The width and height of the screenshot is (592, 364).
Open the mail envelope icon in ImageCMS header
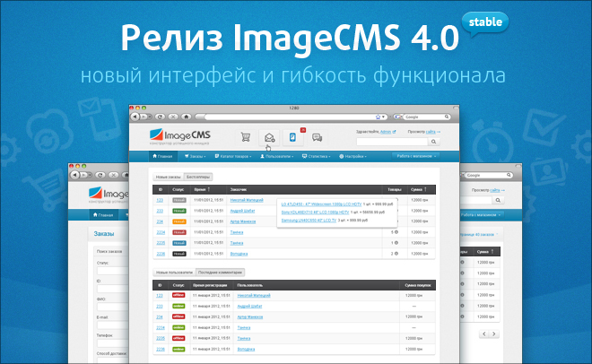tap(269, 138)
